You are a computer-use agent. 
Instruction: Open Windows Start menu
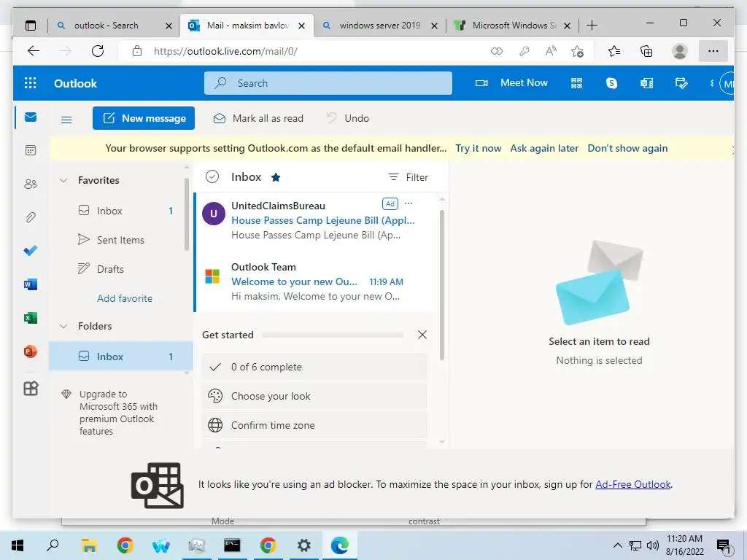coord(18,545)
